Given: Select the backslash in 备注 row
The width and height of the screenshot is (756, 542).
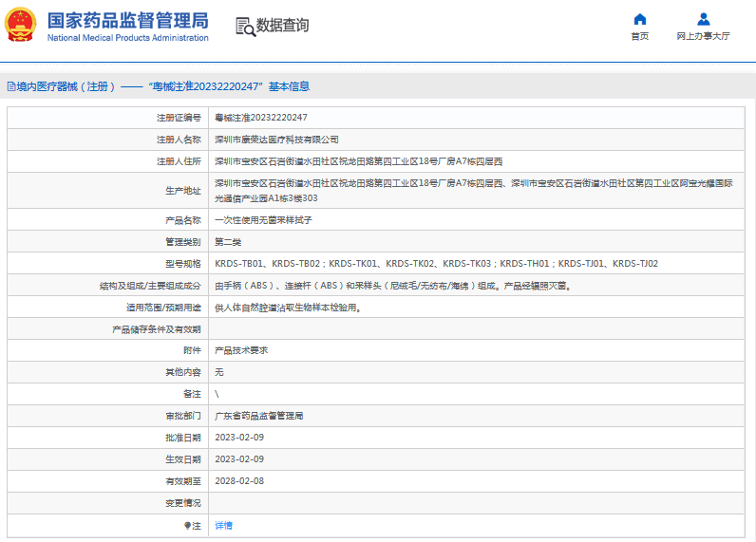Looking at the screenshot, I should [x=217, y=394].
